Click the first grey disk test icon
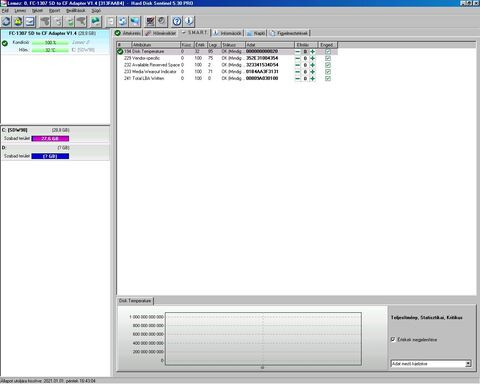Screen dimensions: 480x384 (x=45, y=22)
